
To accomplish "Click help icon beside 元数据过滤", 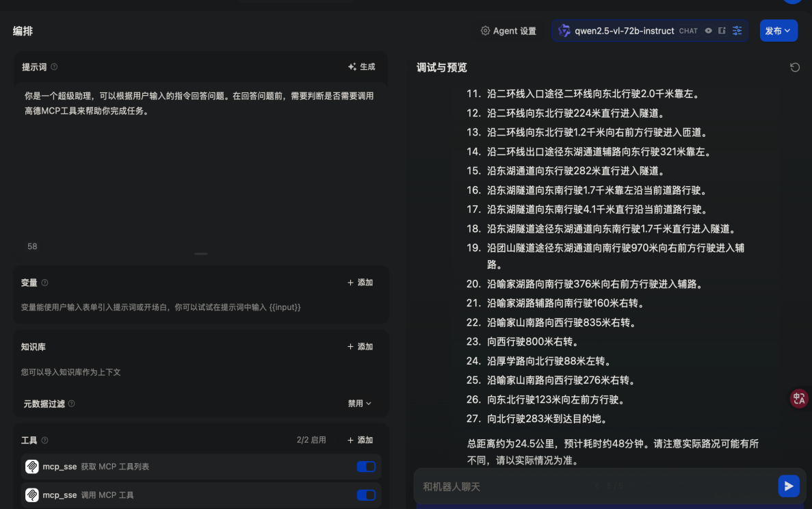I will pos(71,404).
